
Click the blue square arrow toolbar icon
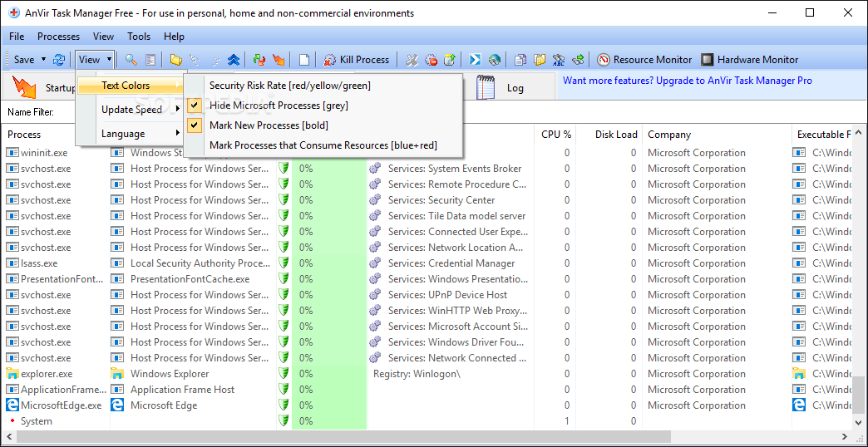(x=475, y=60)
